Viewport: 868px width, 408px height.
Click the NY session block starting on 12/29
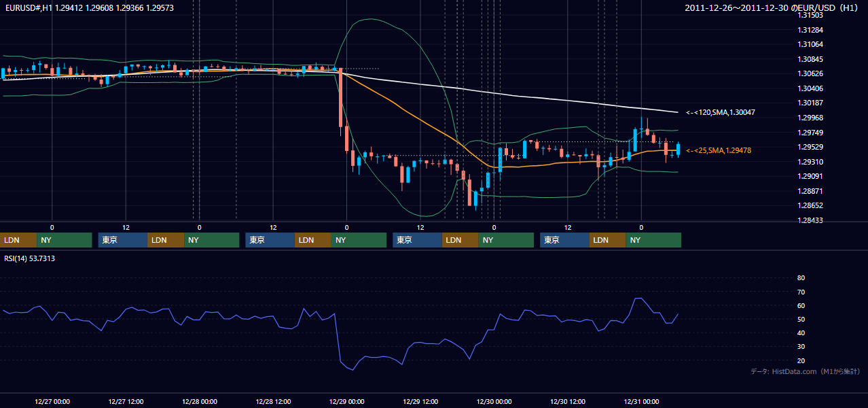(x=506, y=240)
